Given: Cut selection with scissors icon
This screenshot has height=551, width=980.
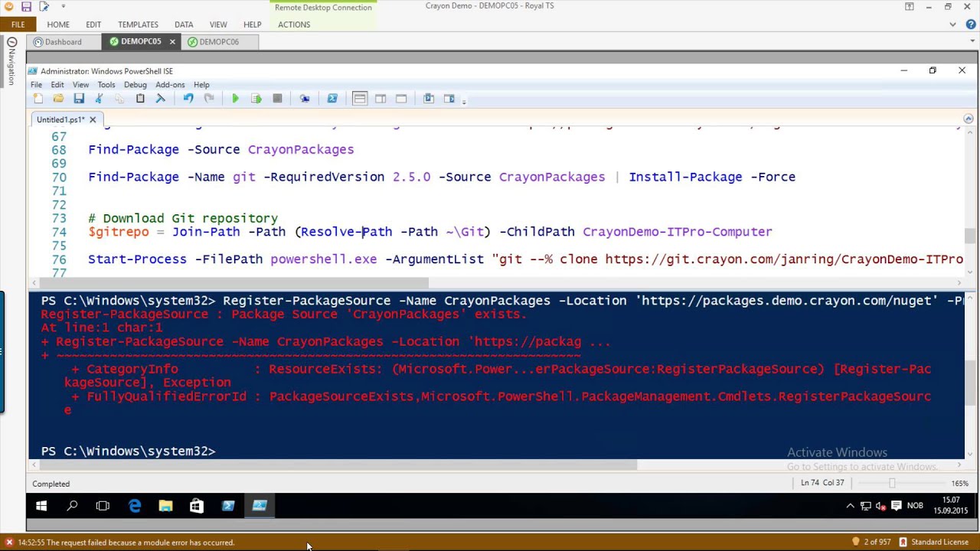Looking at the screenshot, I should coord(99,99).
